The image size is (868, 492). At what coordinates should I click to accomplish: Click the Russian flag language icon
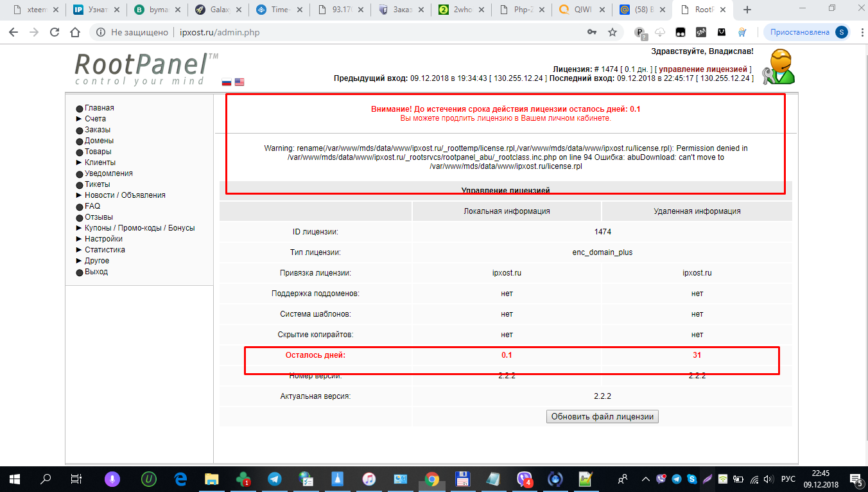(x=226, y=82)
